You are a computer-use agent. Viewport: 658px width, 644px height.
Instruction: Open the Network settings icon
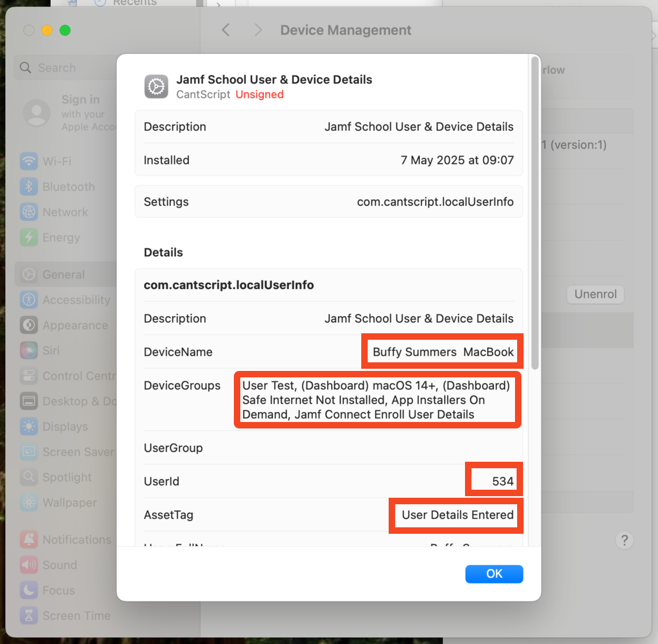point(29,212)
